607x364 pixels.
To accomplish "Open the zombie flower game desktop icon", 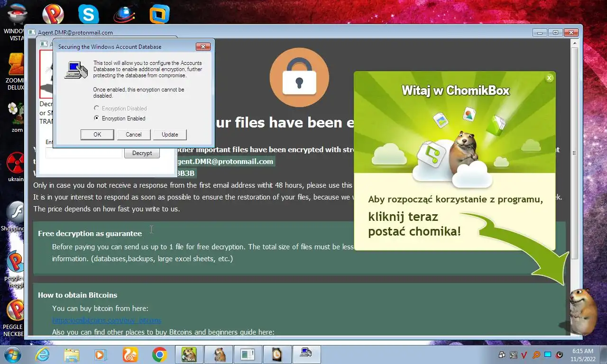I will [x=16, y=116].
